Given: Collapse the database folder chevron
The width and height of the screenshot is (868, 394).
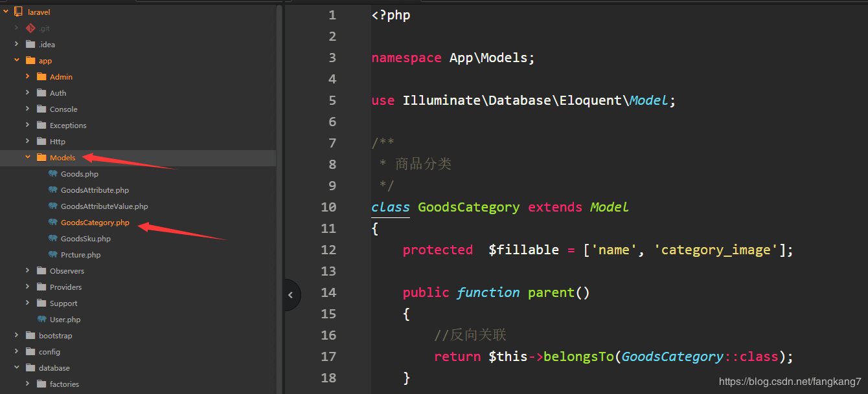Looking at the screenshot, I should click(17, 367).
